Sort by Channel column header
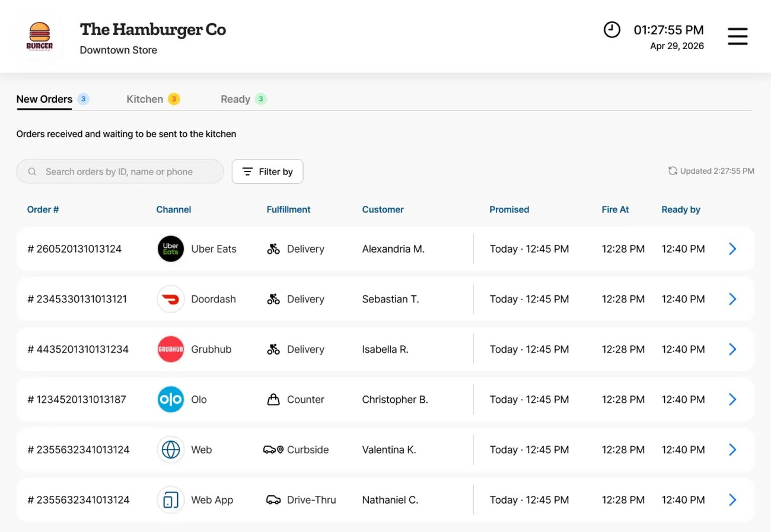 click(174, 209)
